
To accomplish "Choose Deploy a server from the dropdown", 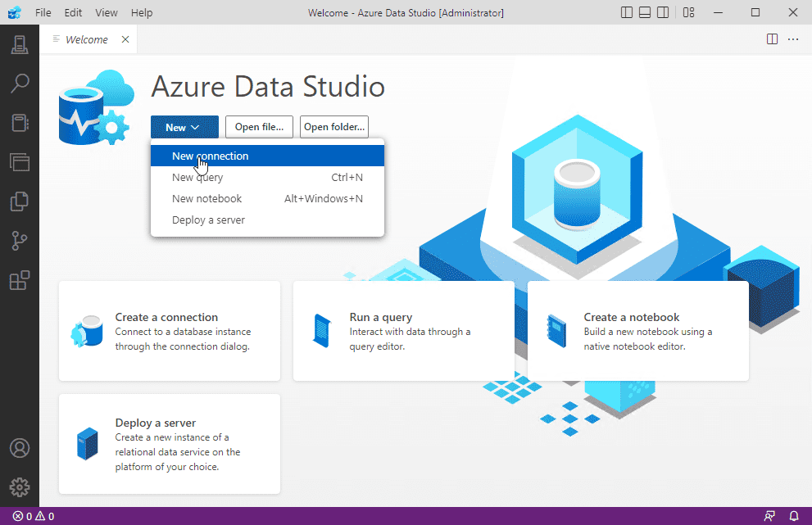I will (267, 220).
